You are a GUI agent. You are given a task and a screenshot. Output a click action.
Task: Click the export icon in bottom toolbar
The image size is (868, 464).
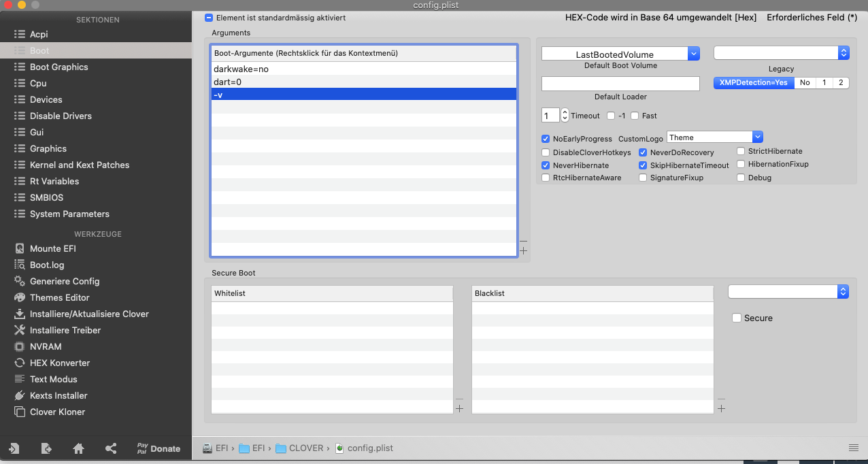[46, 448]
